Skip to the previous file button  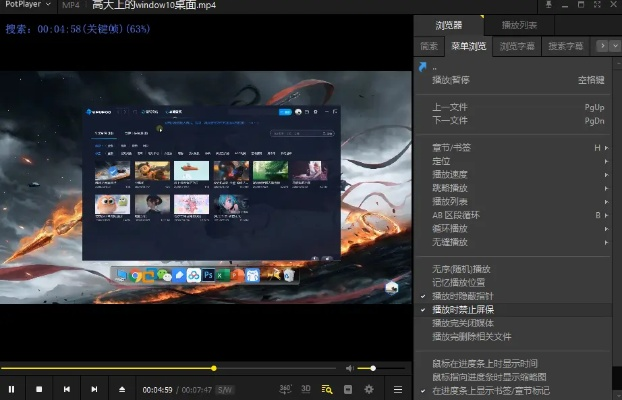(67, 389)
